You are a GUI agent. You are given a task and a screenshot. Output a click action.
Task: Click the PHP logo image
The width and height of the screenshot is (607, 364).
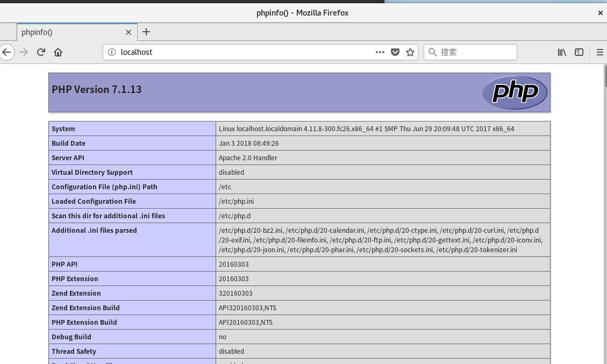(x=515, y=92)
